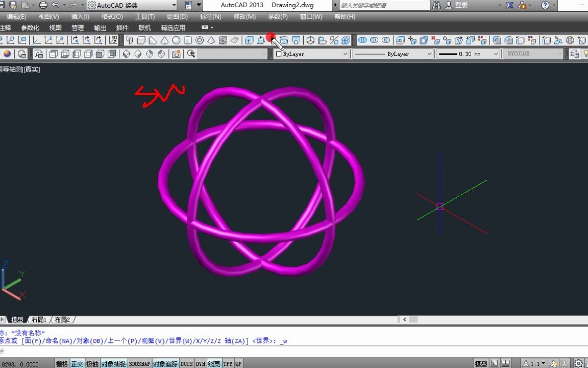Toggle 正交 orthogonal mode in status bar
The image size is (588, 368).
[77, 363]
